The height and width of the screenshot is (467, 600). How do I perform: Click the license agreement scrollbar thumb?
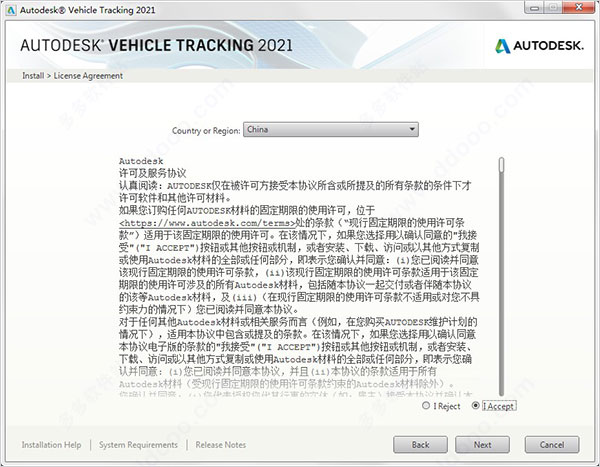(501, 165)
